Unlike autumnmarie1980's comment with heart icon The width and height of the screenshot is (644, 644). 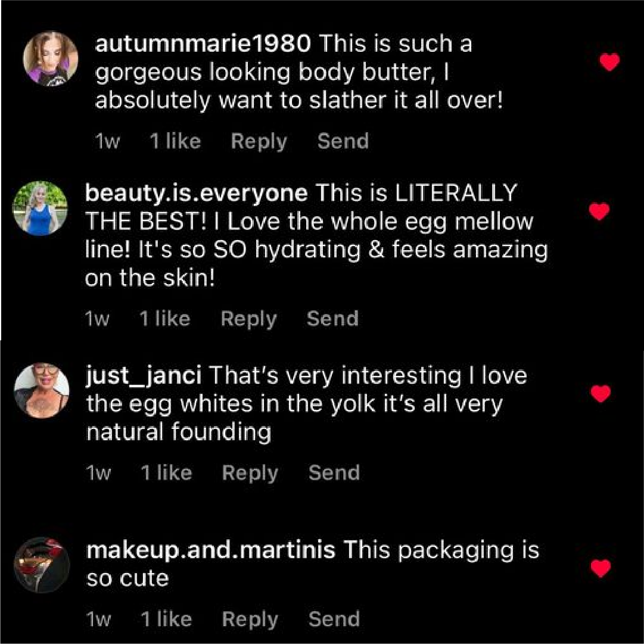click(x=609, y=62)
